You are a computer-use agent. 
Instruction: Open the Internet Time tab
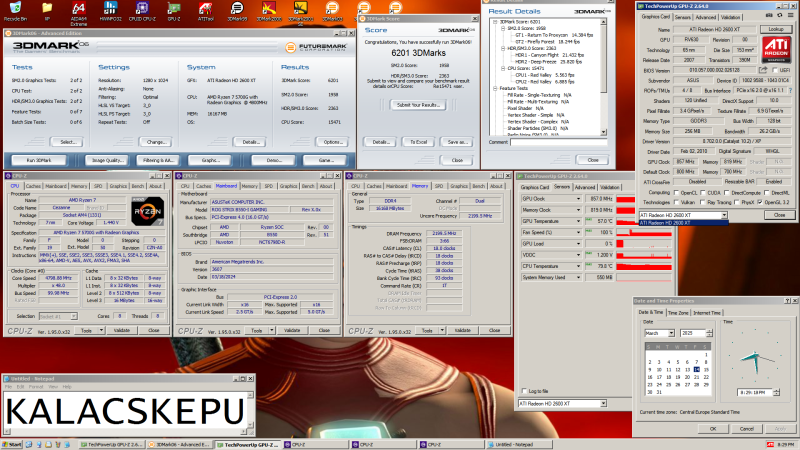(707, 313)
